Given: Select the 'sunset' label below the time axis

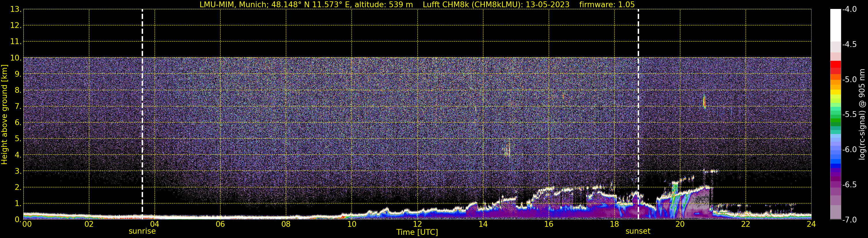Looking at the screenshot, I should (638, 231).
